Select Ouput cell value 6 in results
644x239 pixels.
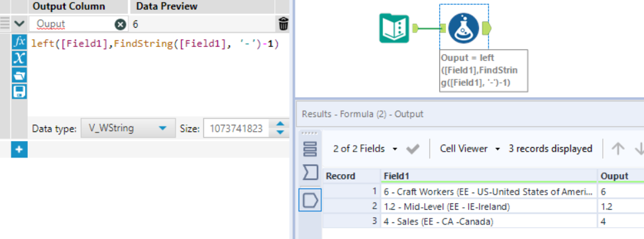tap(621, 191)
